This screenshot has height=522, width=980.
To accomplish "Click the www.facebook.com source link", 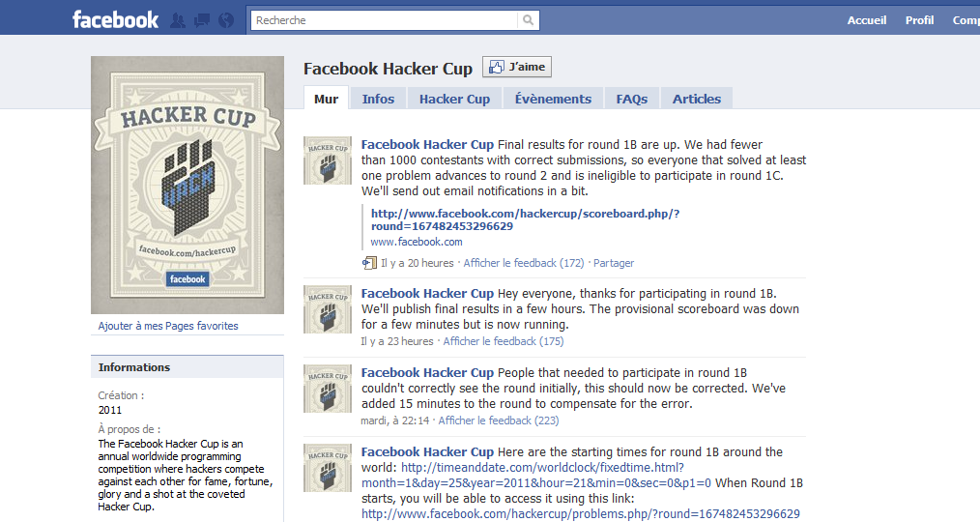I will tap(417, 242).
